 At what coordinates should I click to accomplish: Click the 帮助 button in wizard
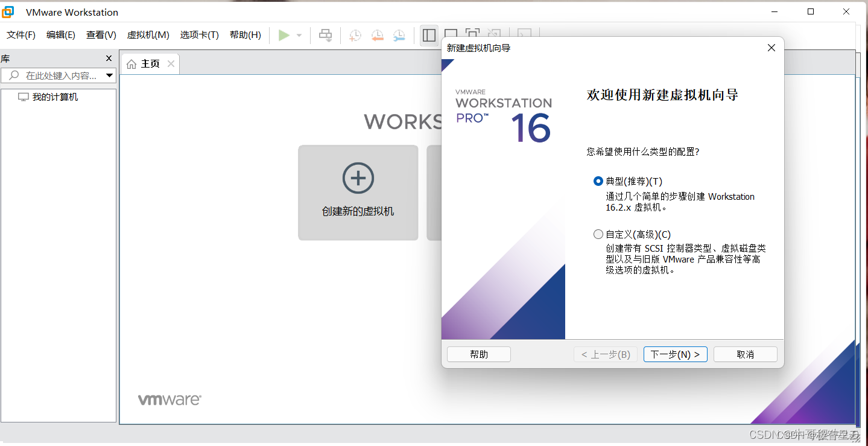(479, 354)
